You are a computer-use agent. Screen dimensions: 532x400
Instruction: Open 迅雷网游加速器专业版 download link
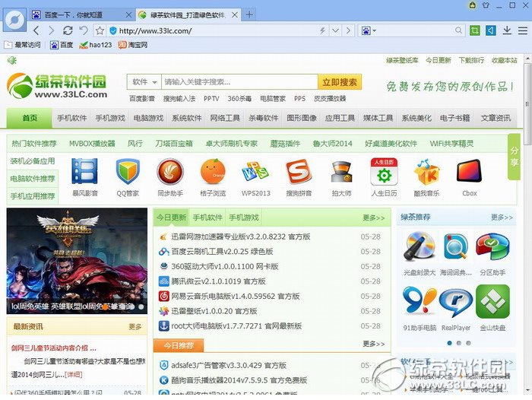241,237
